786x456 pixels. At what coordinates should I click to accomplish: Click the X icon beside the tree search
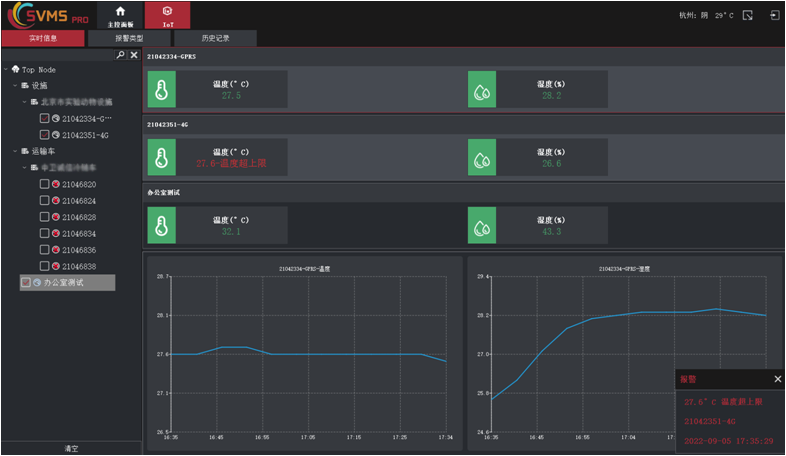point(134,55)
